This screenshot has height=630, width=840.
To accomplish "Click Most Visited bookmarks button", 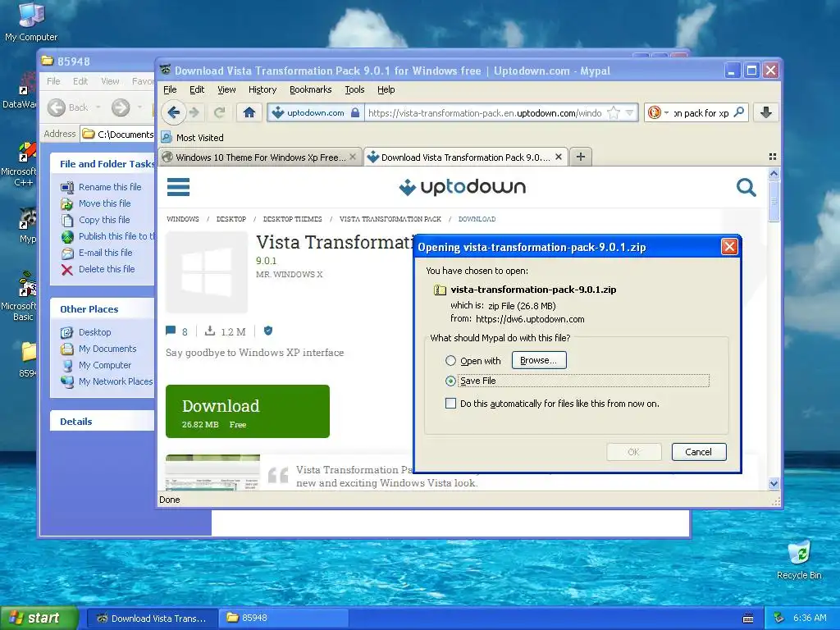I will click(x=193, y=138).
